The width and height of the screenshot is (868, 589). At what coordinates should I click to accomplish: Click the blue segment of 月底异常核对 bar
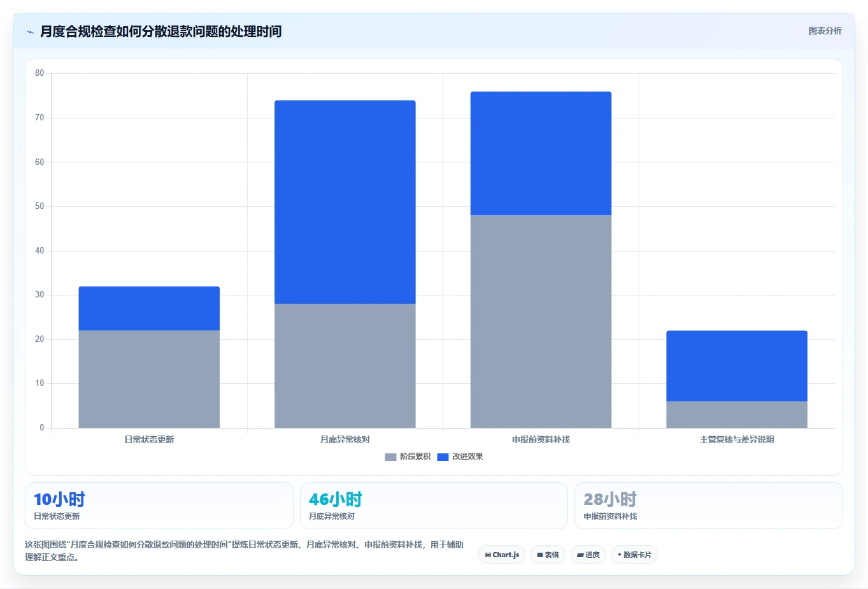(x=345, y=202)
